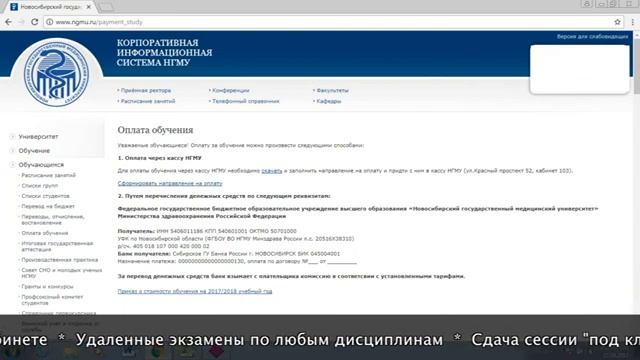Open Приказ о стоимости обучения 2017/2018 link
640x360 pixels.
click(195, 291)
